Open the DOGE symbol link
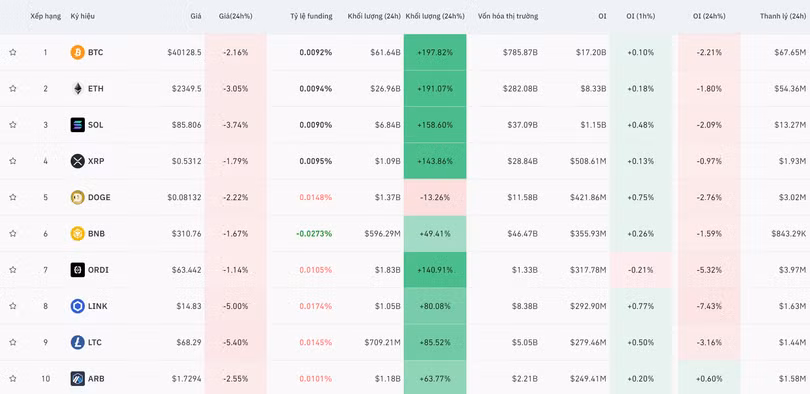The image size is (810, 394). (x=99, y=197)
